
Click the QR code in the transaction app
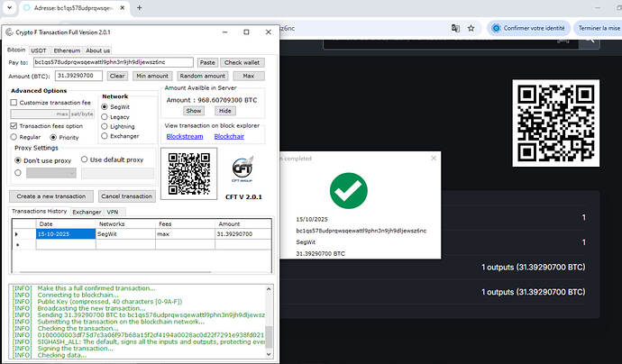click(188, 171)
